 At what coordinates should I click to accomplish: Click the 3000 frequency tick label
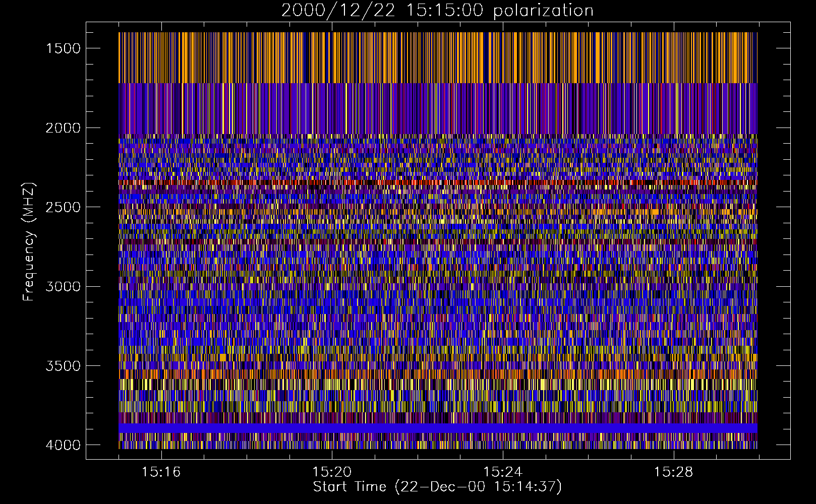[63, 287]
